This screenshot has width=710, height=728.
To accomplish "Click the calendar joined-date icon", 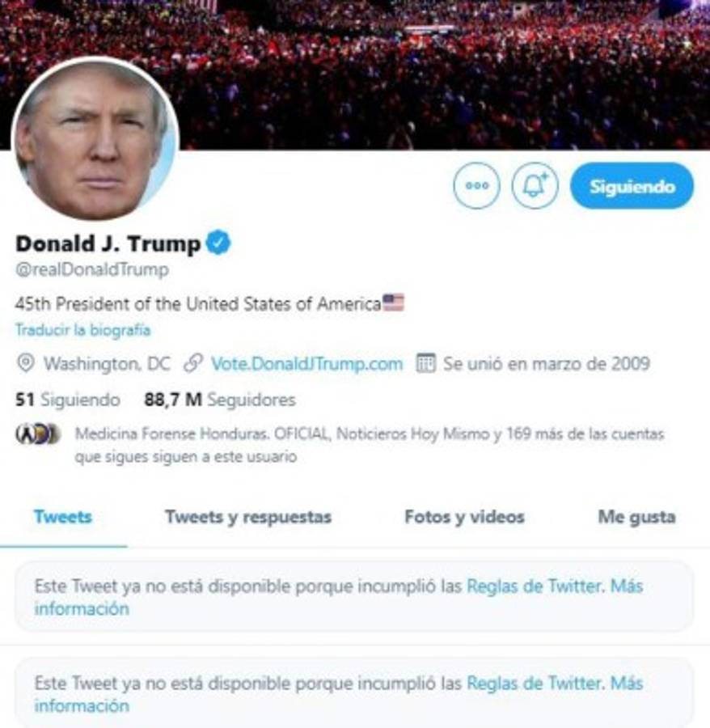I will click(425, 363).
